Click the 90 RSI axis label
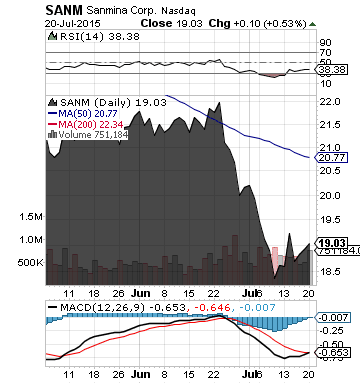 pyautogui.click(x=325, y=43)
